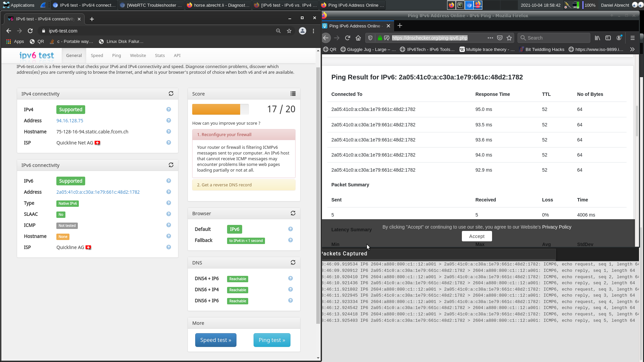Switch to horse.abrecht.li taskbar window

(x=218, y=5)
